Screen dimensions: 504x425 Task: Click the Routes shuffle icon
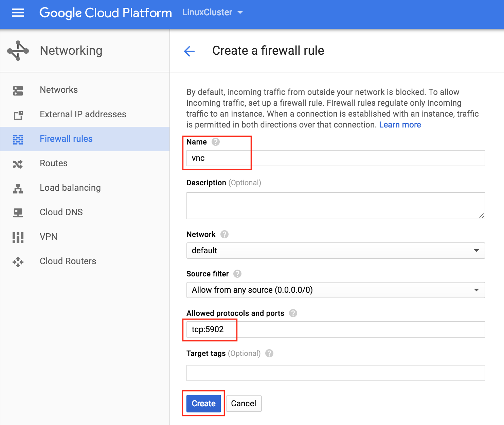click(18, 164)
